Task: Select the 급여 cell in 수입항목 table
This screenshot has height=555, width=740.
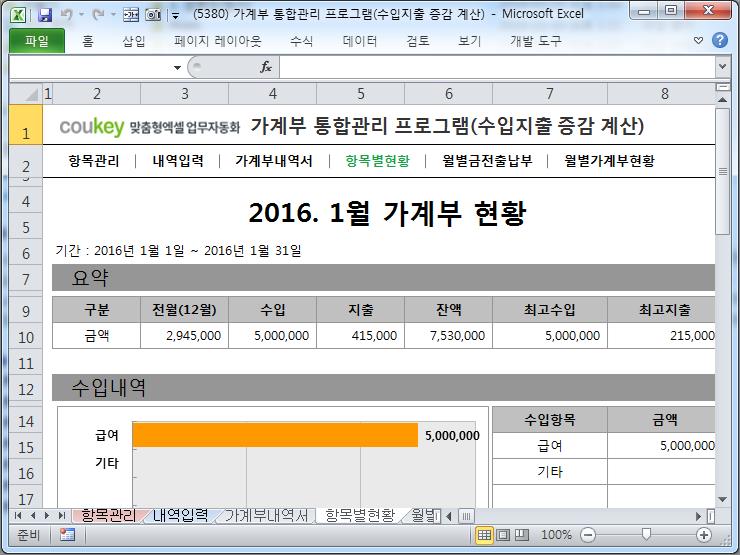Action: pyautogui.click(x=550, y=446)
